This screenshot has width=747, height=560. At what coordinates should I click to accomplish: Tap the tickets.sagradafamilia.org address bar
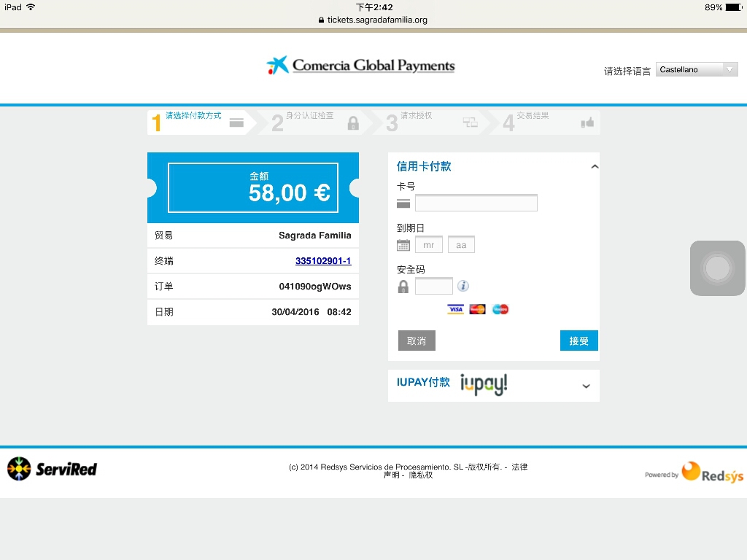click(x=373, y=20)
